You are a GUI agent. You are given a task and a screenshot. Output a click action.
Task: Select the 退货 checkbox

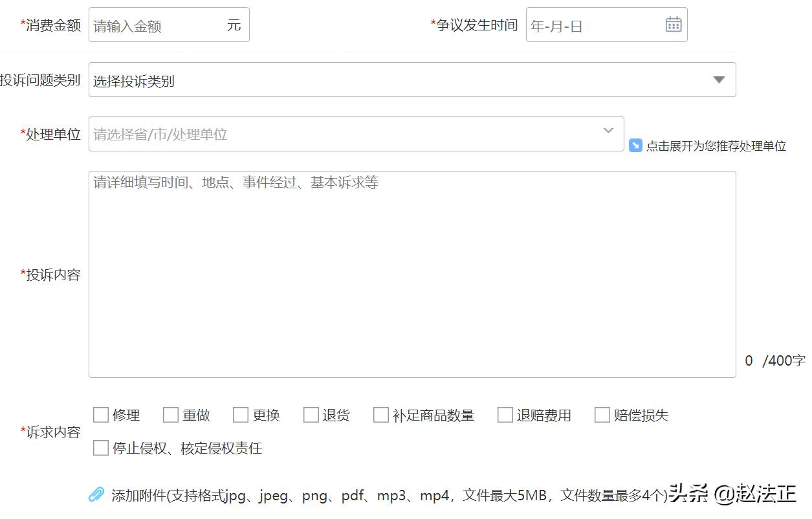tap(311, 415)
